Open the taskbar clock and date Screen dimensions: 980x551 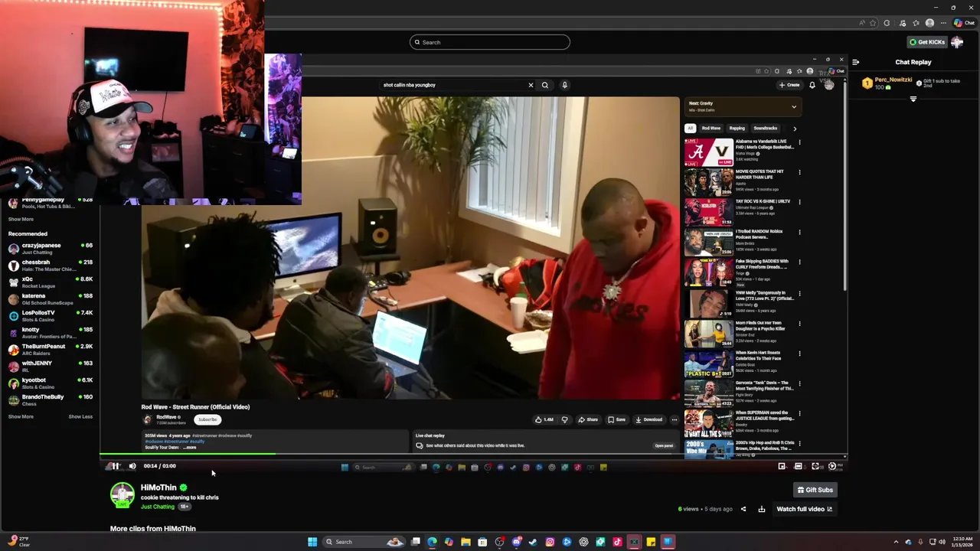coord(961,542)
